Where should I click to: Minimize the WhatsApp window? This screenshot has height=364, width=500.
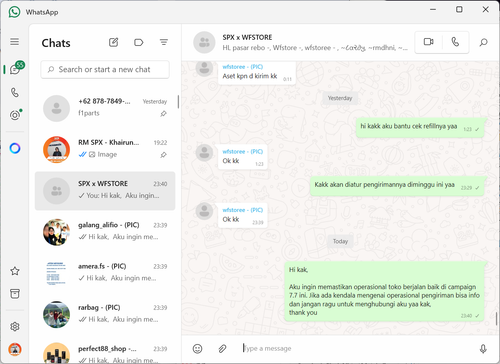click(433, 9)
